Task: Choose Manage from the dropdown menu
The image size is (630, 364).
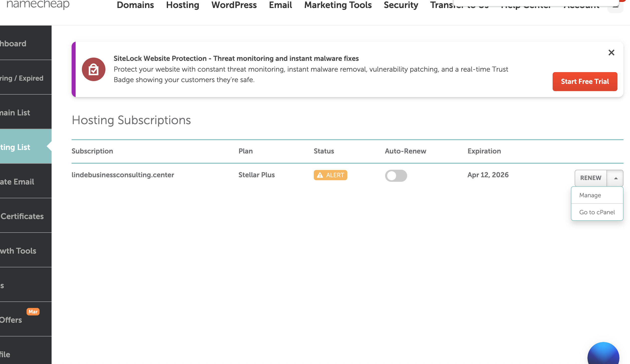Action: (x=597, y=195)
